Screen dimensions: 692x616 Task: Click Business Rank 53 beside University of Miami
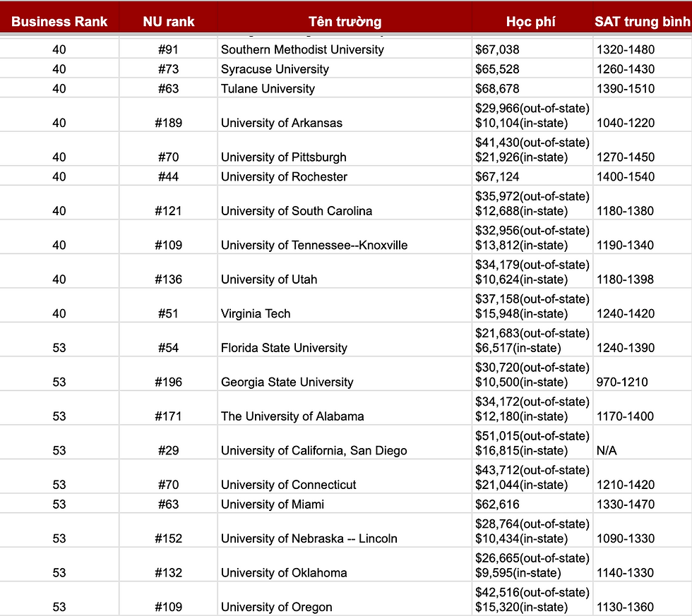point(59,504)
